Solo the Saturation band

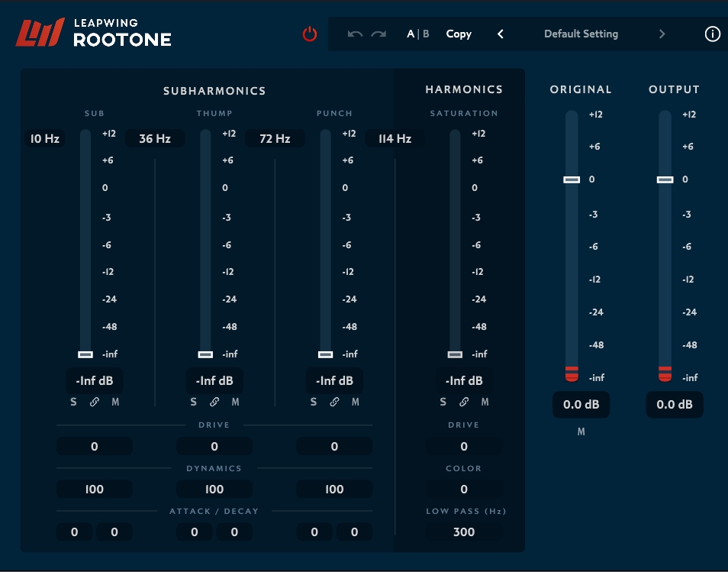(443, 402)
